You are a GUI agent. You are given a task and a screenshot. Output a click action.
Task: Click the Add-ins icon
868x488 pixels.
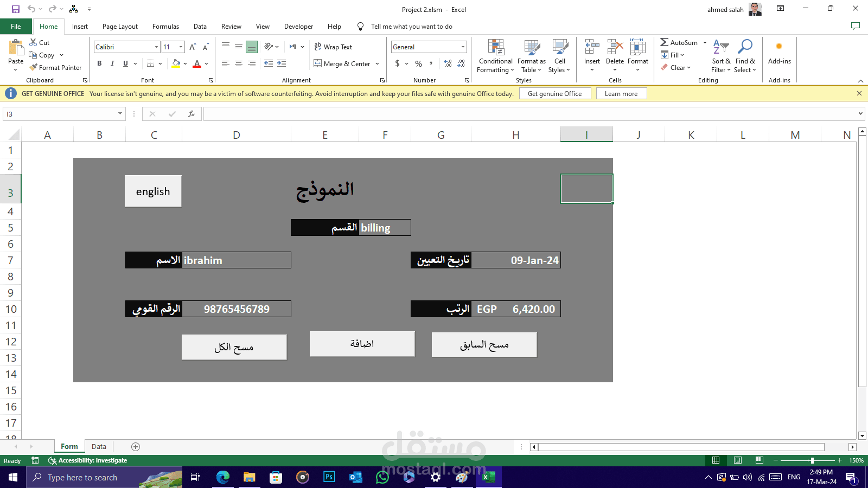pos(779,47)
